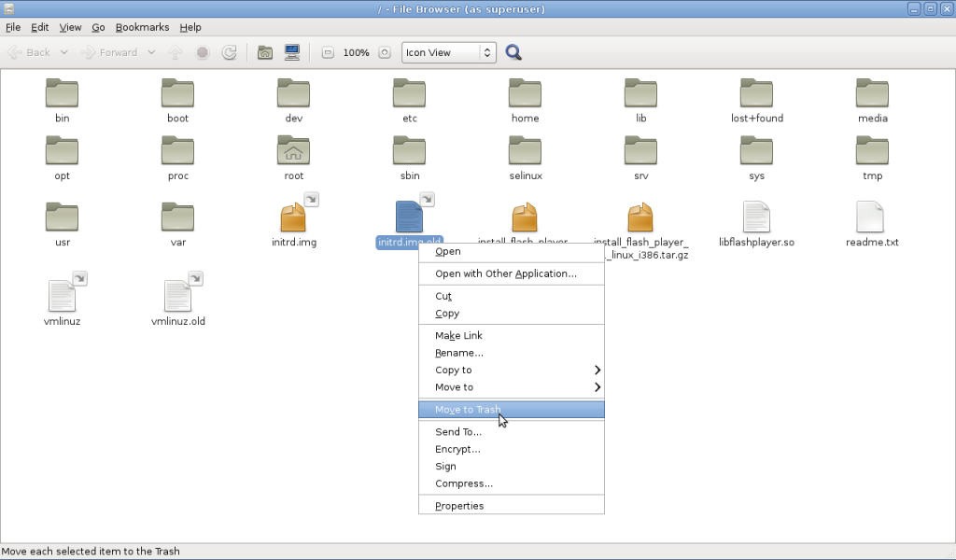Open the Bookmarks menu
The height and width of the screenshot is (560, 956).
pyautogui.click(x=142, y=27)
